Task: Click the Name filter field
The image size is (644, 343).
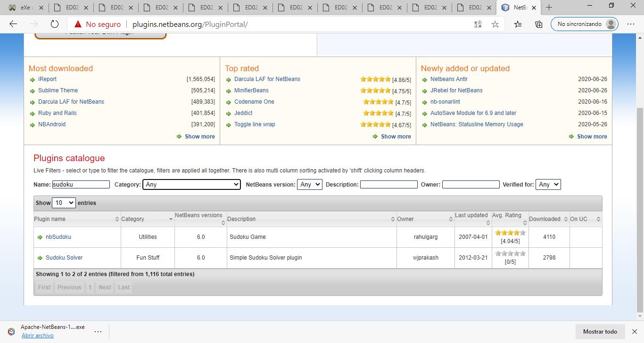Action: click(x=81, y=185)
